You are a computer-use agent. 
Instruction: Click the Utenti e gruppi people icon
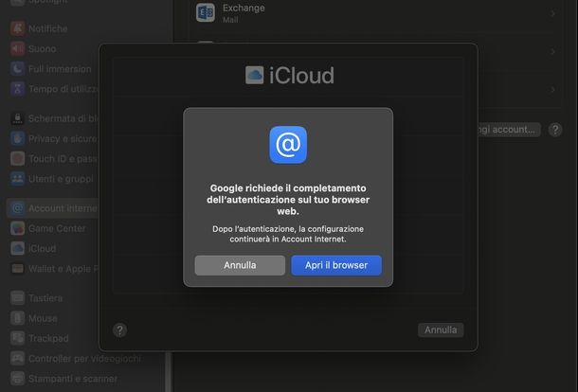(x=17, y=179)
